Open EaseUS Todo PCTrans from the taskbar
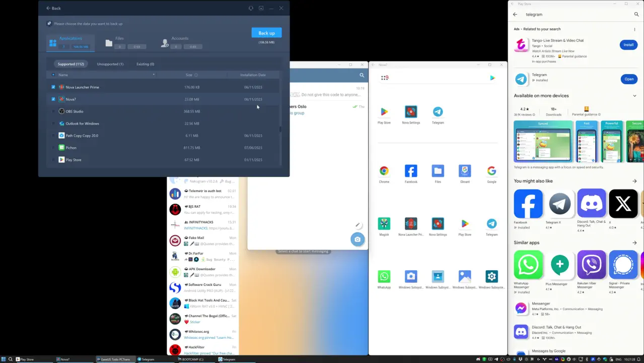The width and height of the screenshot is (644, 363). click(x=115, y=359)
